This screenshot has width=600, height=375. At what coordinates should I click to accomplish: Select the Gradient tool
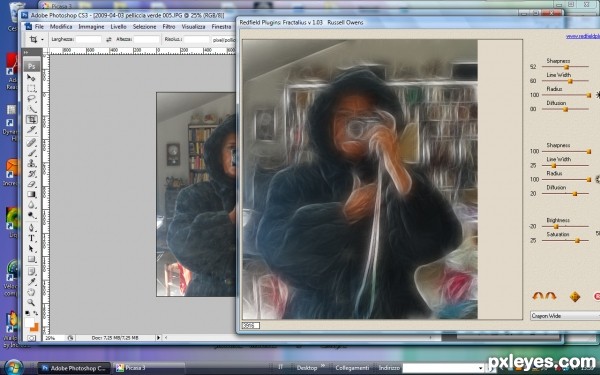click(x=31, y=194)
